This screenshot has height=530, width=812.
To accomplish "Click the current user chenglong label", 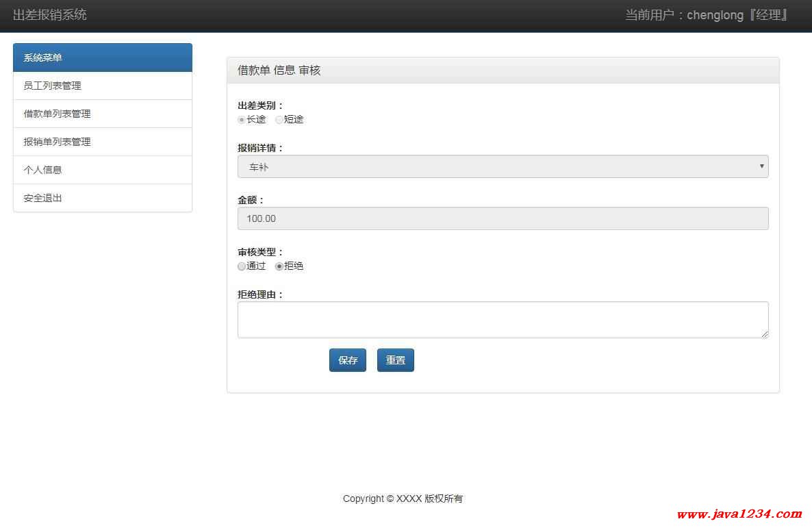I will (706, 15).
